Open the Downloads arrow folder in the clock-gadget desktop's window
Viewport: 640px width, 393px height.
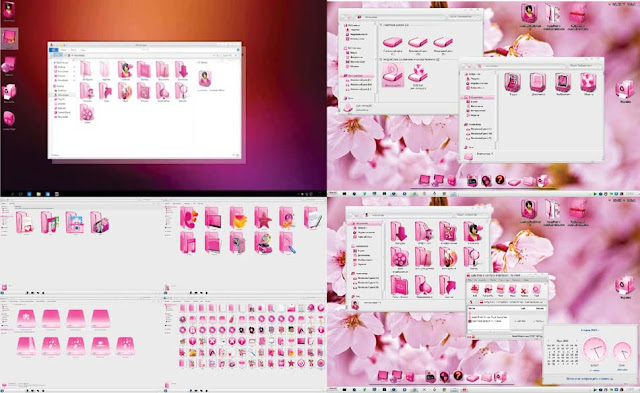[398, 231]
